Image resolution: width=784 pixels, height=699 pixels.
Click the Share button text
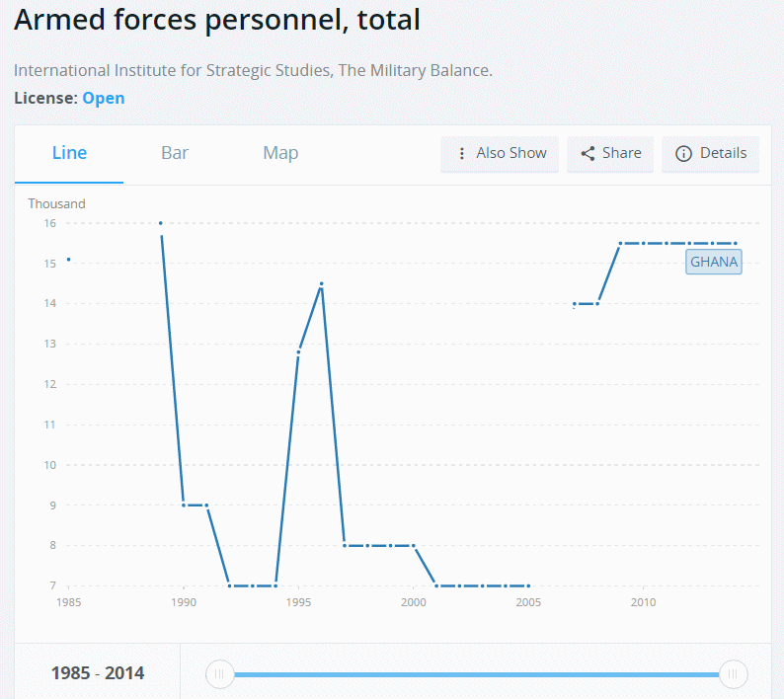pyautogui.click(x=621, y=153)
